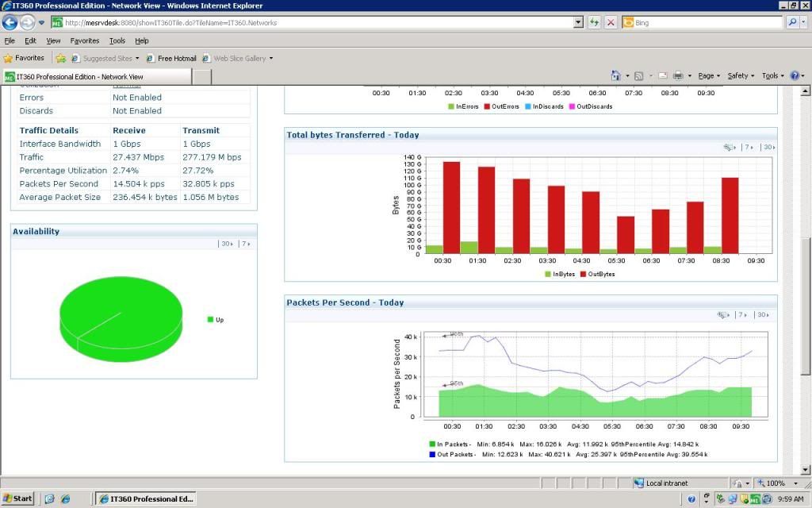This screenshot has height=508, width=812.
Task: Open the Help menu
Action: (x=142, y=40)
